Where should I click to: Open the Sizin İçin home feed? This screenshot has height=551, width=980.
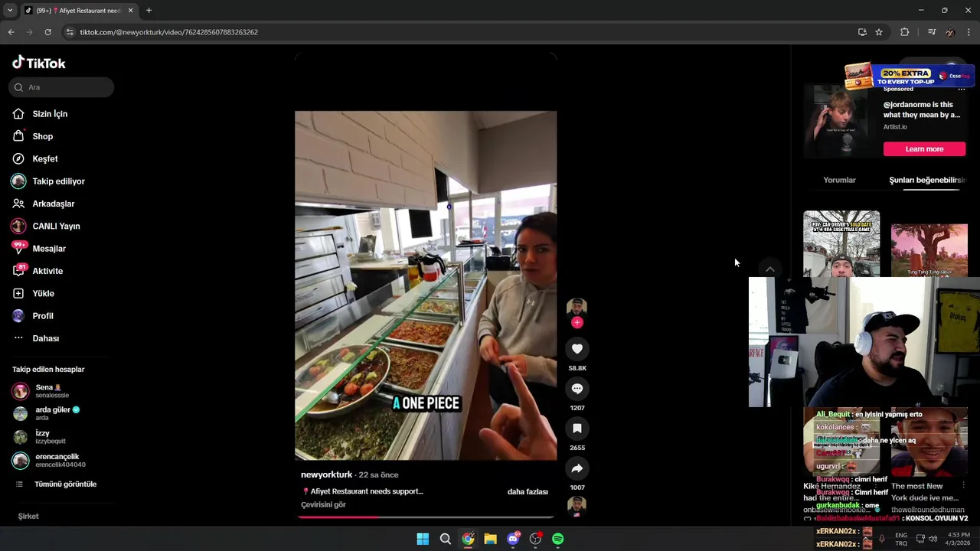[50, 114]
